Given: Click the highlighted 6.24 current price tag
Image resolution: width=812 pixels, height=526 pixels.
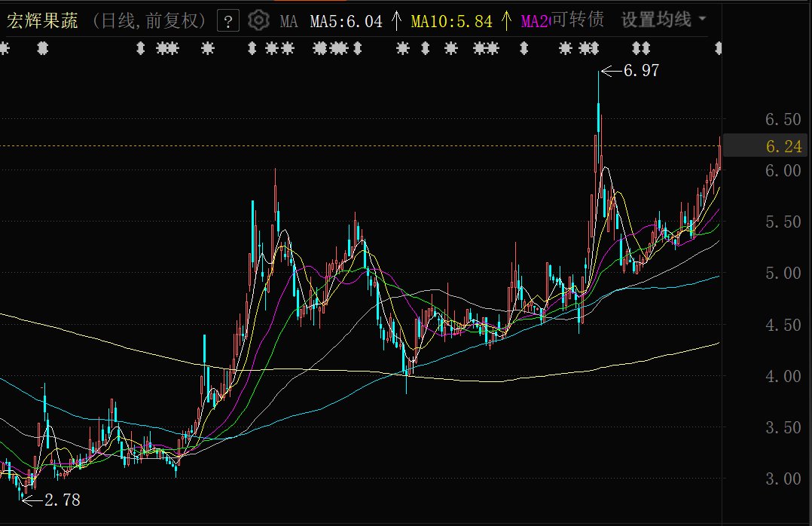Looking at the screenshot, I should coord(783,146).
